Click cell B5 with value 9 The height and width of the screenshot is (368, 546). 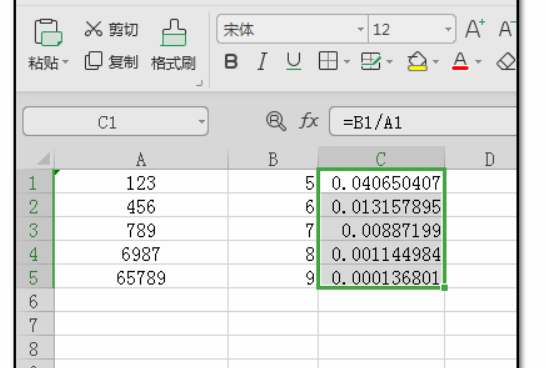[x=273, y=277]
